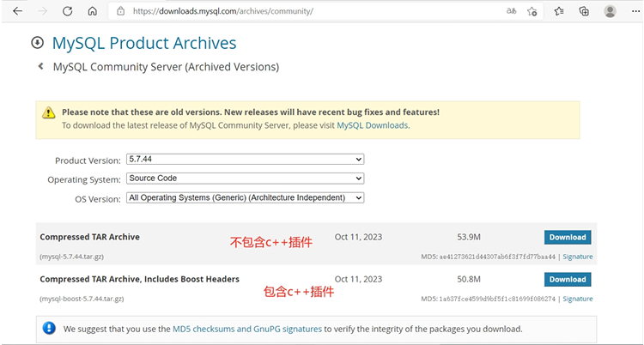Image resolution: width=644 pixels, height=345 pixels.
Task: Open the favorites list icon
Action: point(559,11)
